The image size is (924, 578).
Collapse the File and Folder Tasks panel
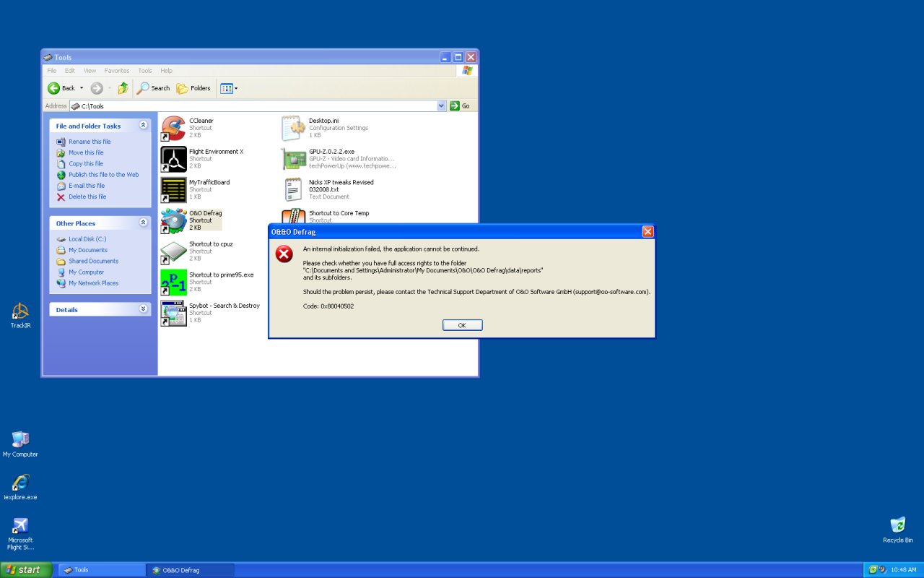pos(143,125)
